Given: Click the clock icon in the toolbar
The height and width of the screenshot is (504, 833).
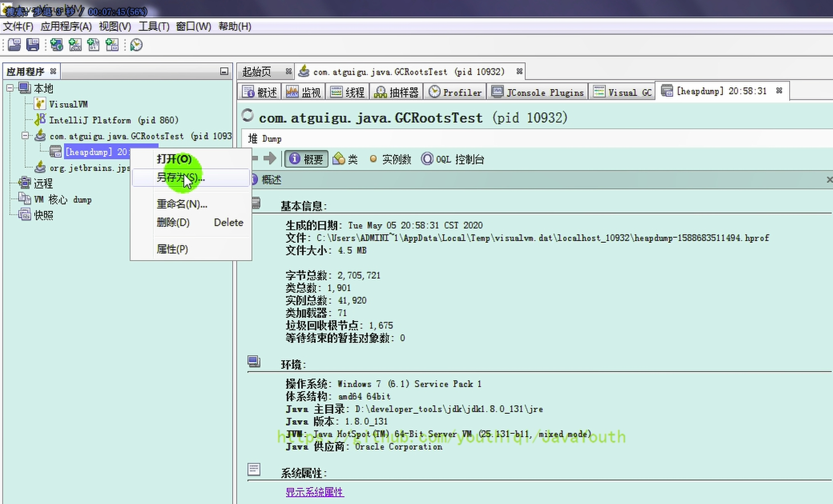Looking at the screenshot, I should tap(136, 44).
